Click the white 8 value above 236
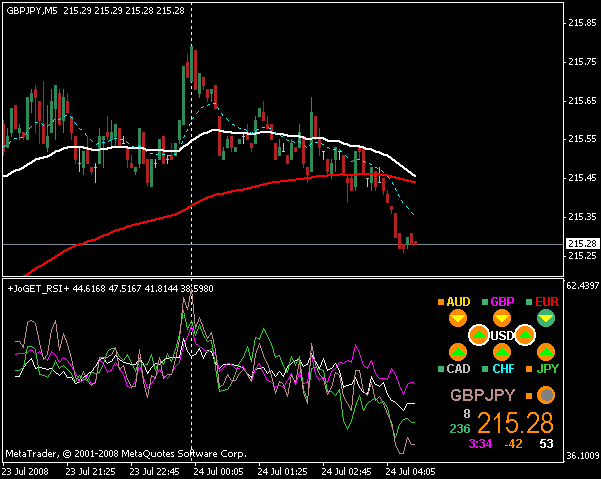This screenshot has height=479, width=601. click(x=466, y=414)
